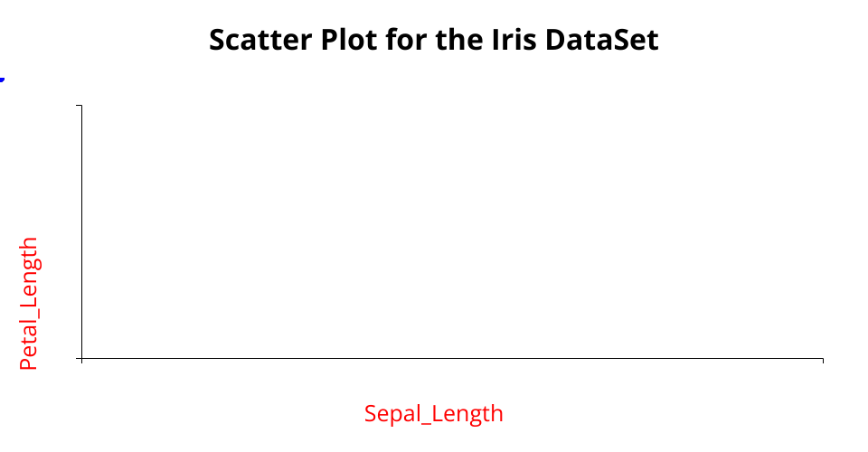Click the Sepal_Length x-axis label
This screenshot has width=868, height=452.
433,414
